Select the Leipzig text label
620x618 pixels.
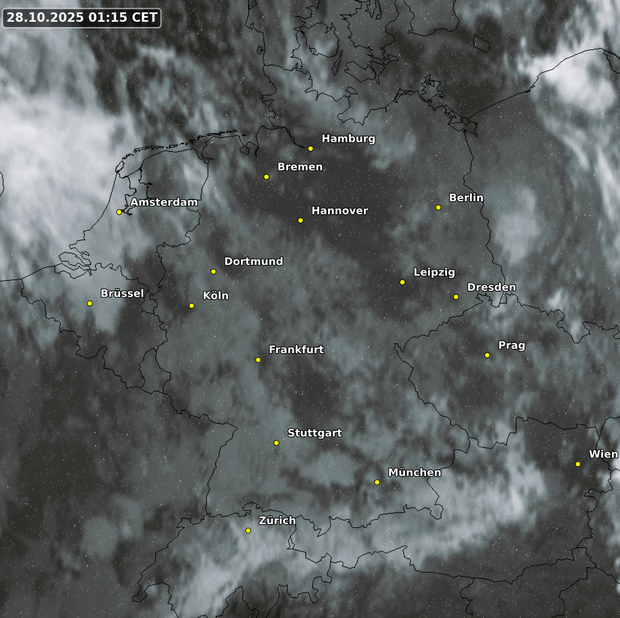[434, 272]
